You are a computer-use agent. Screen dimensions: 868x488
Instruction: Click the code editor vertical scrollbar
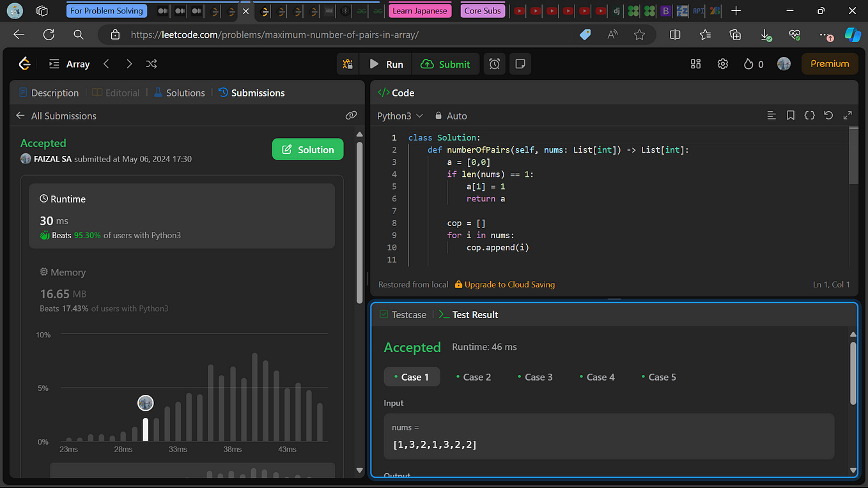(x=853, y=156)
